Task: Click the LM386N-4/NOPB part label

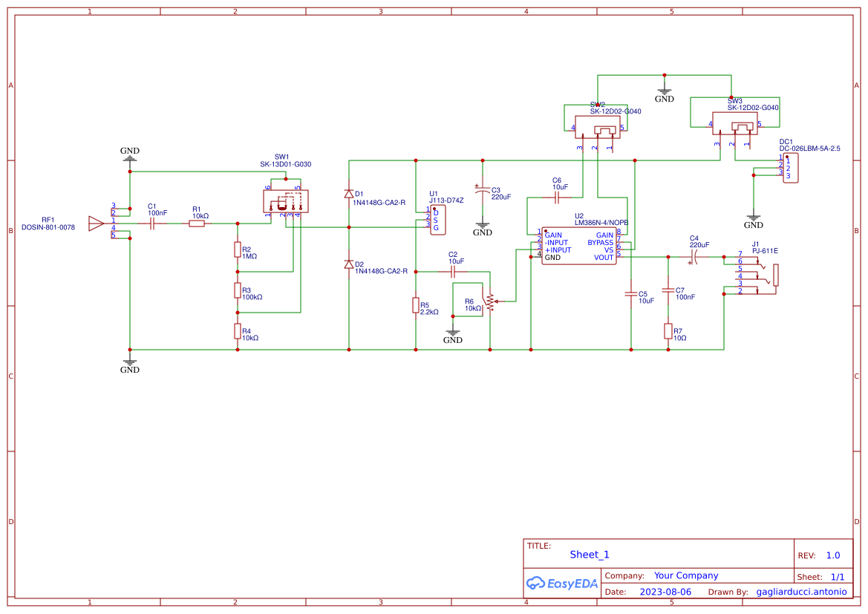Action: [601, 223]
